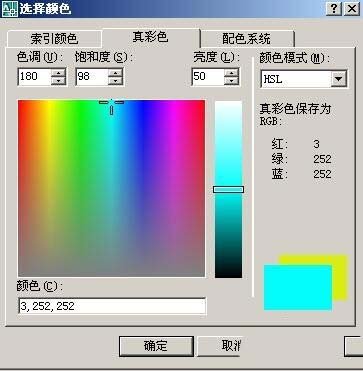Increase 饱和度 with the up spinner arrow

(x=116, y=72)
